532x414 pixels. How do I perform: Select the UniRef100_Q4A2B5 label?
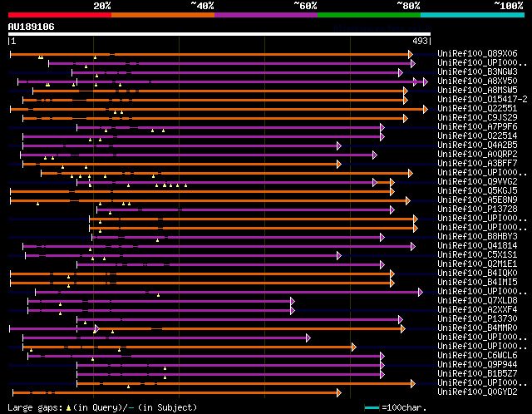click(477, 145)
